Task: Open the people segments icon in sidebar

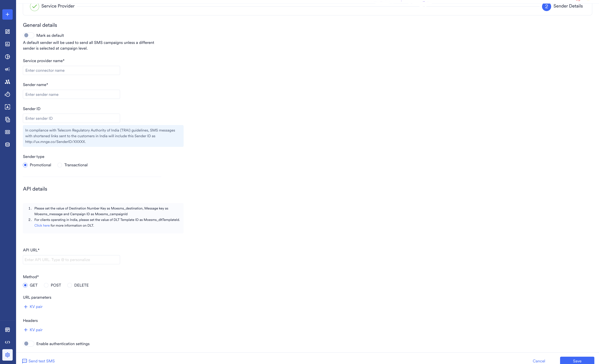Action: coord(8,82)
